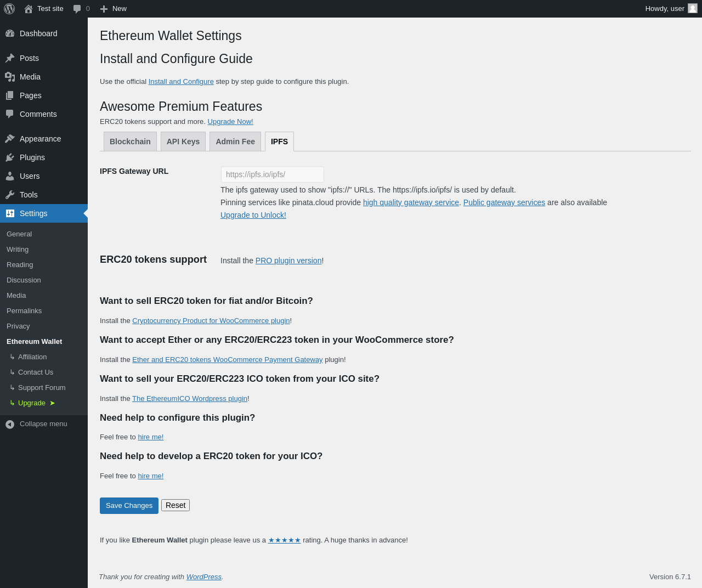Select Permalinks in Settings submenu

[x=24, y=310]
